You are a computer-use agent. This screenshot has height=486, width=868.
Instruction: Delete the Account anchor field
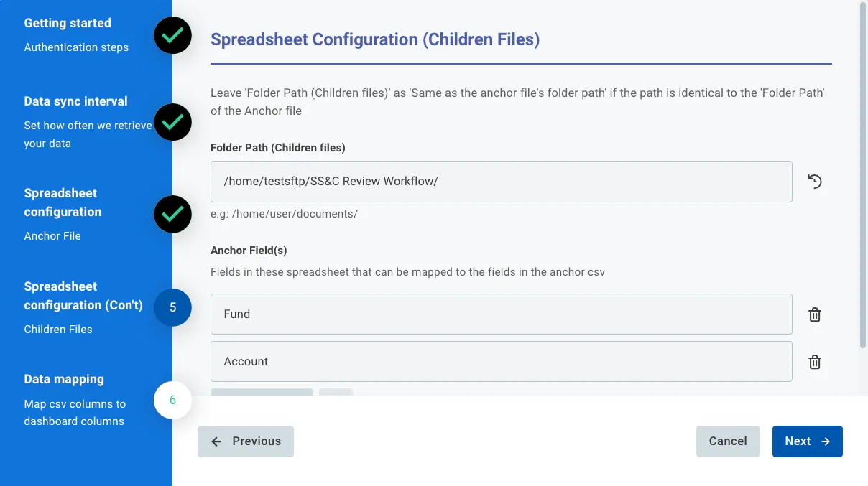coord(815,362)
